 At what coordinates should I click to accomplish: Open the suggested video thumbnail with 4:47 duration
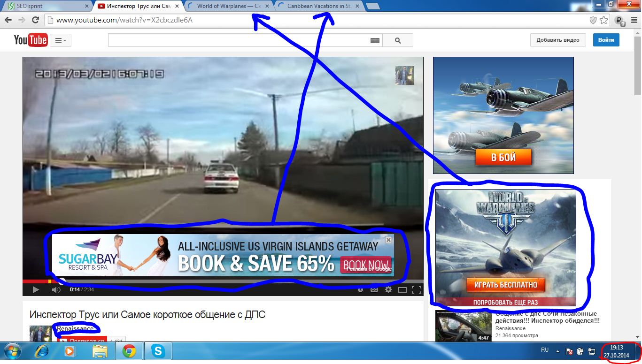(x=464, y=326)
